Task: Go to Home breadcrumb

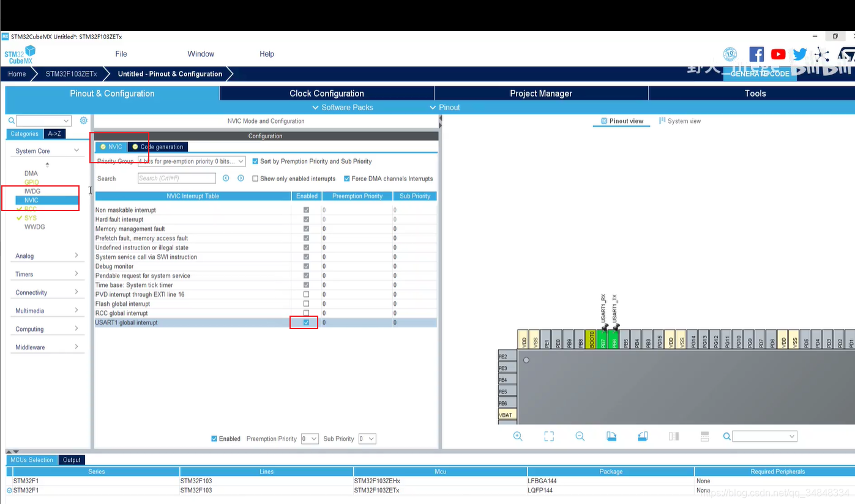Action: 17,73
